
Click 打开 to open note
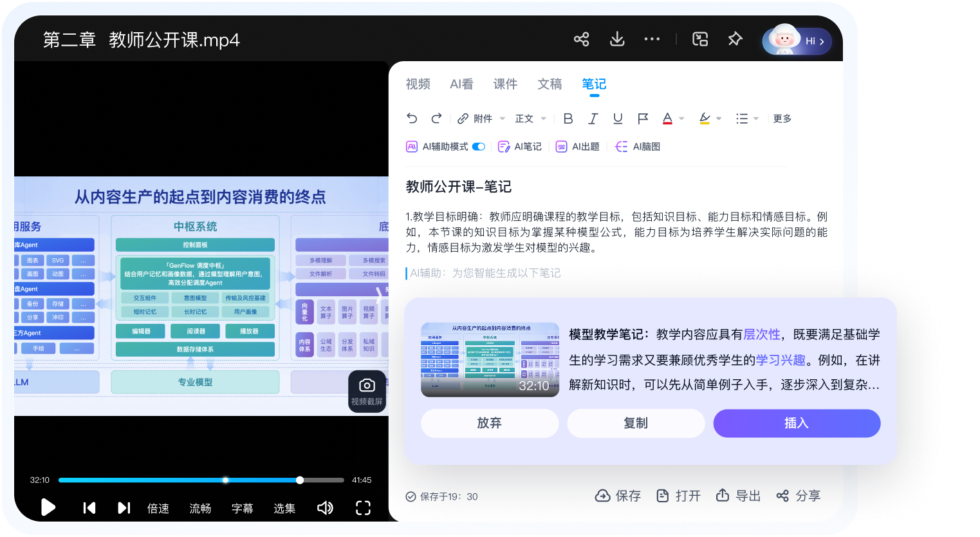click(x=678, y=496)
